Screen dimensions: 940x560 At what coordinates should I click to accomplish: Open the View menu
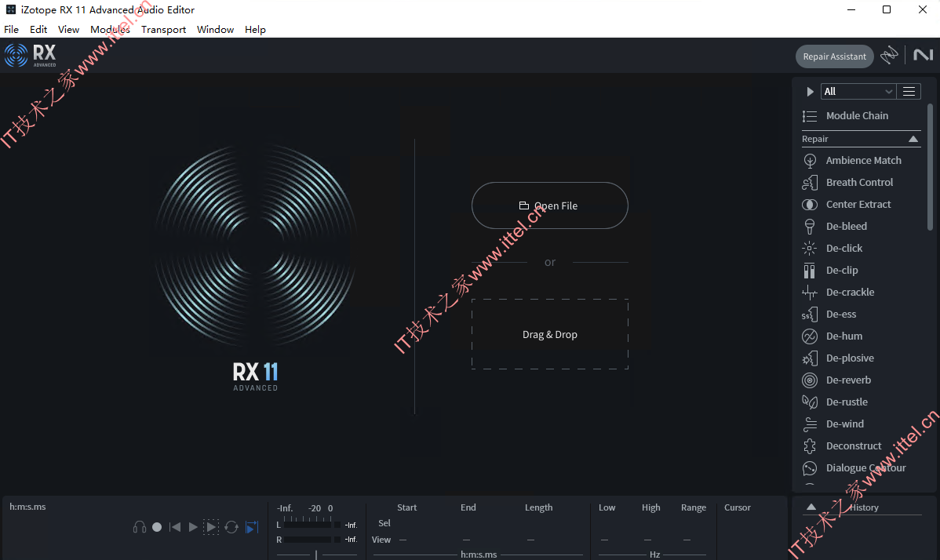[x=68, y=29]
